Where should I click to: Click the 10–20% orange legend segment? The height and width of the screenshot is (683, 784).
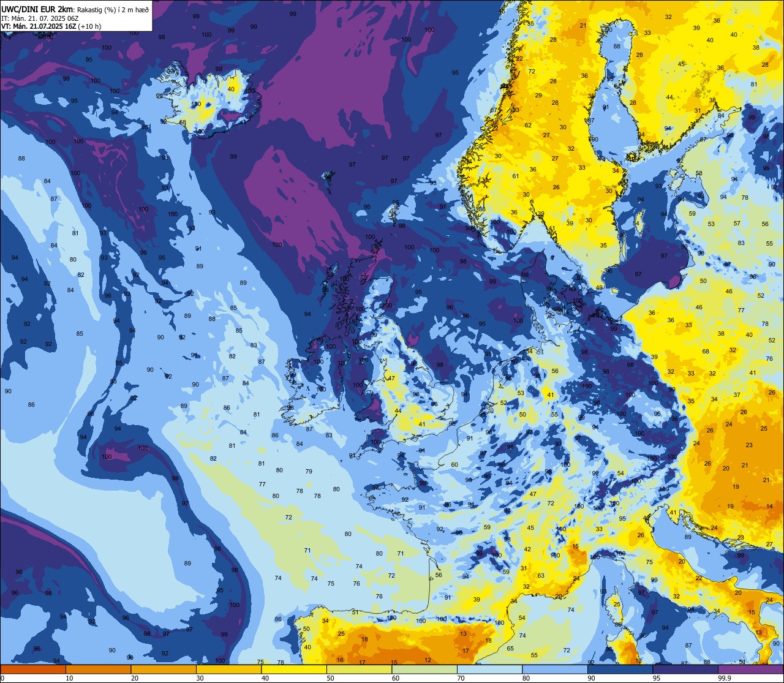click(x=98, y=670)
